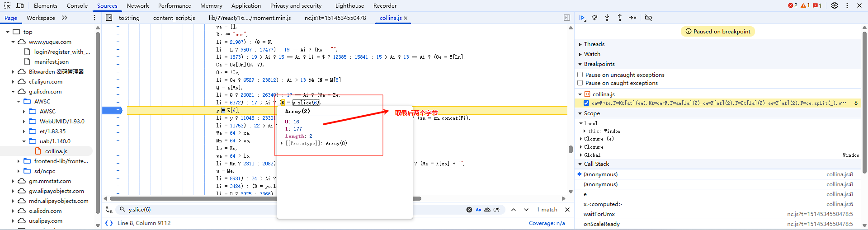This screenshot has width=868, height=230.
Task: Open the toString editor tab
Action: [129, 18]
